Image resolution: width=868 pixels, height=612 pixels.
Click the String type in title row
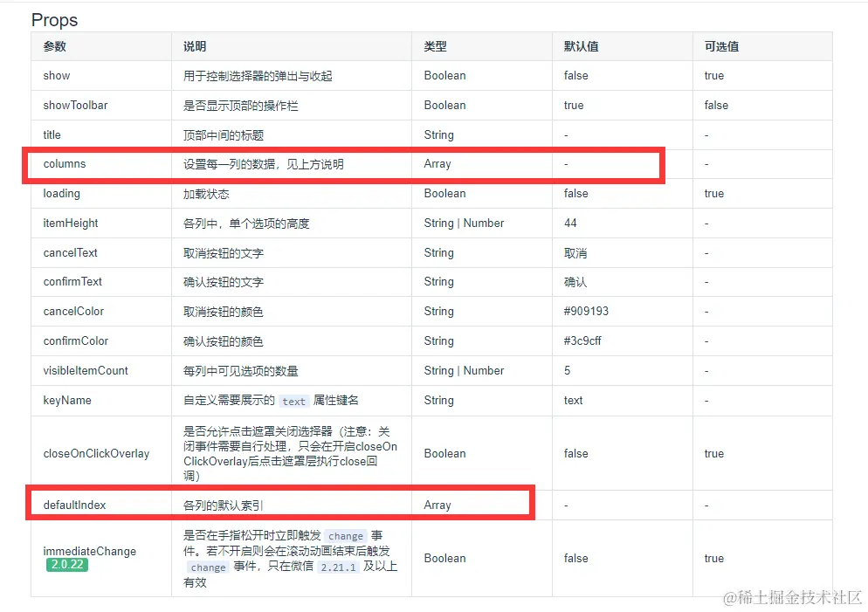click(x=438, y=134)
